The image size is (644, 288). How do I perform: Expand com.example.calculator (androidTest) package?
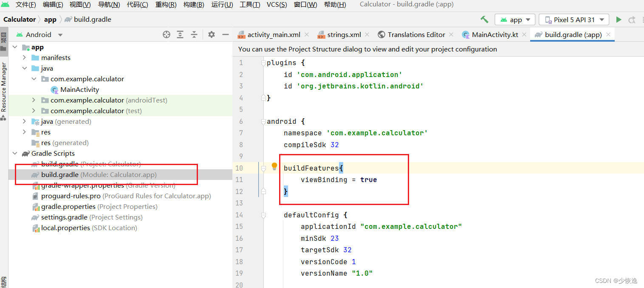(34, 100)
